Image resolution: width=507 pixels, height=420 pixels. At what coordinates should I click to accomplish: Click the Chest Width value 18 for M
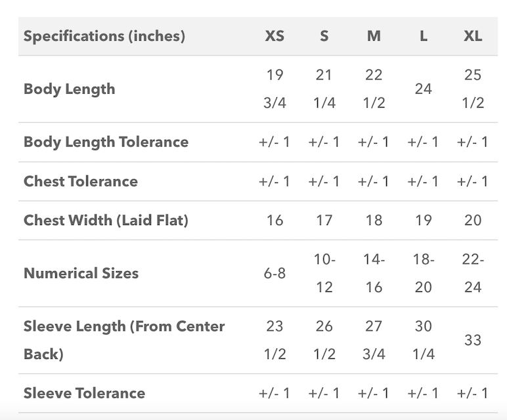[x=374, y=220]
